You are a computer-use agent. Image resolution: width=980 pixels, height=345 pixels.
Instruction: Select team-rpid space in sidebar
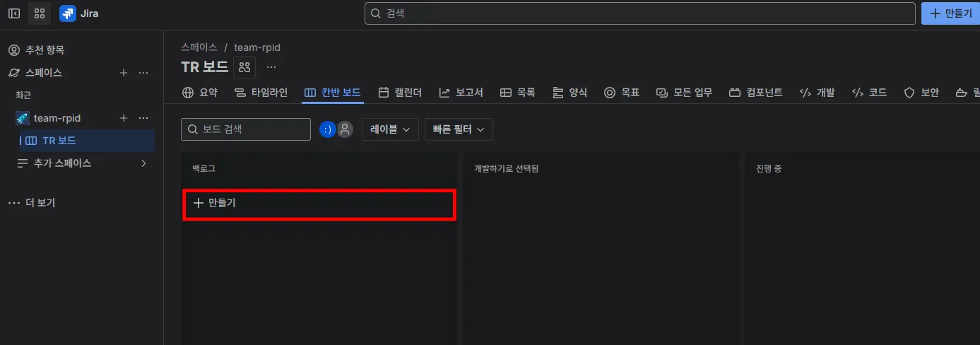[57, 118]
